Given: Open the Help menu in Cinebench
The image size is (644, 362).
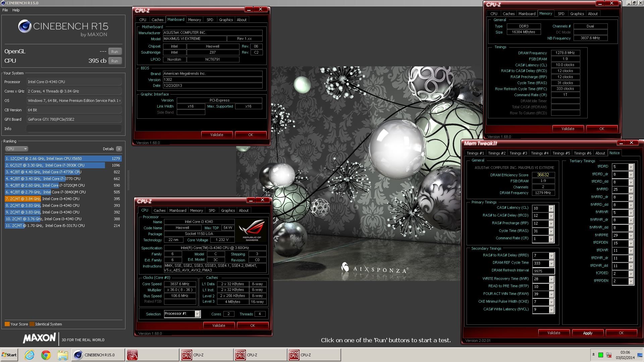Looking at the screenshot, I should pyautogui.click(x=16, y=10).
